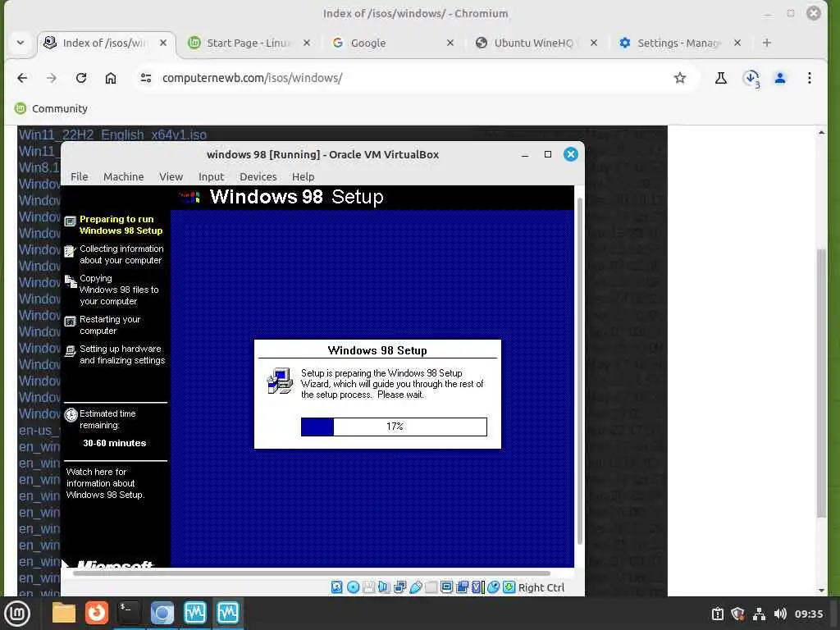Open the Chromium three-dot menu

point(810,78)
